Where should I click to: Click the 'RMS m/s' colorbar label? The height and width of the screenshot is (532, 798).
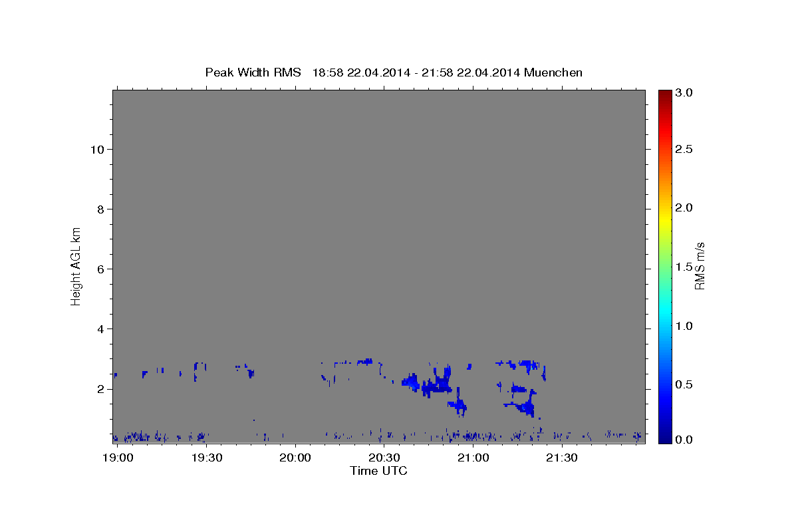699,266
